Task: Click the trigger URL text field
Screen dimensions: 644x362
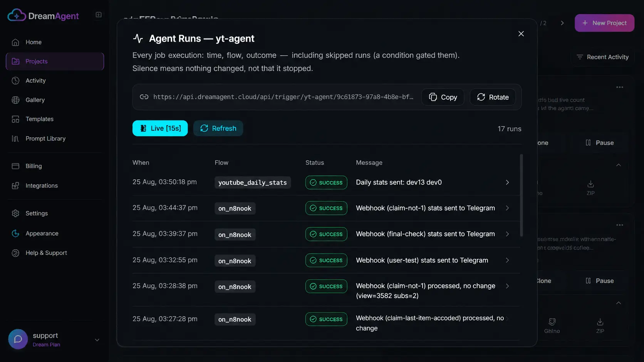Action: tap(283, 97)
